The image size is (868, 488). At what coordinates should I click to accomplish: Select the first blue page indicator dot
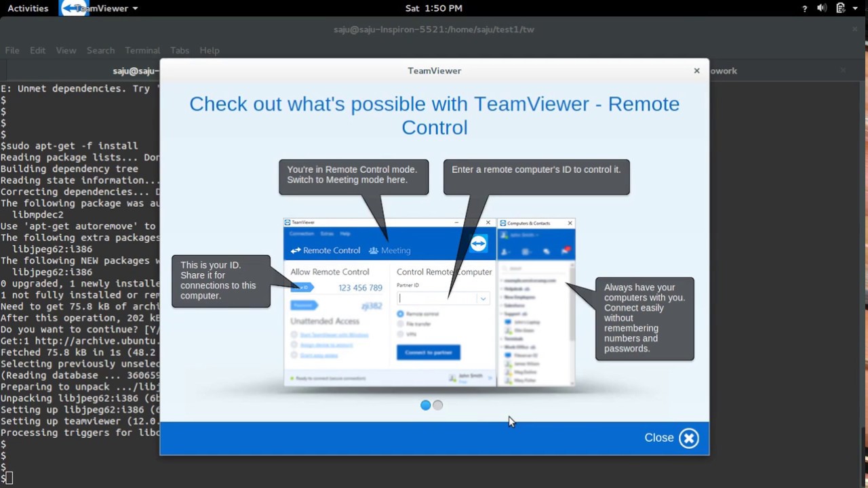[x=425, y=405]
